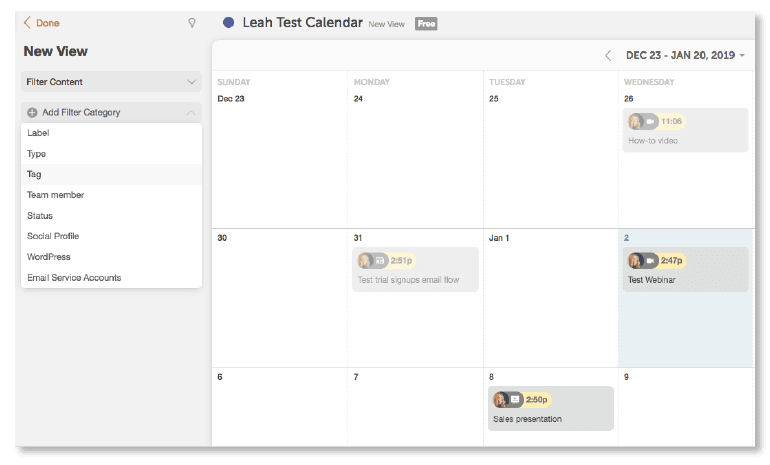Click the lightbulb tips icon
Image resolution: width=770 pixels, height=465 pixels.
tap(192, 22)
